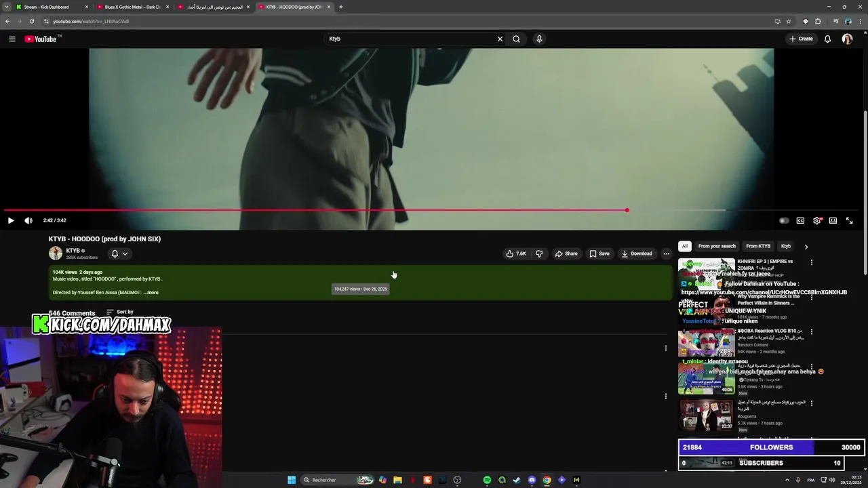Select the From your search chip

717,246
